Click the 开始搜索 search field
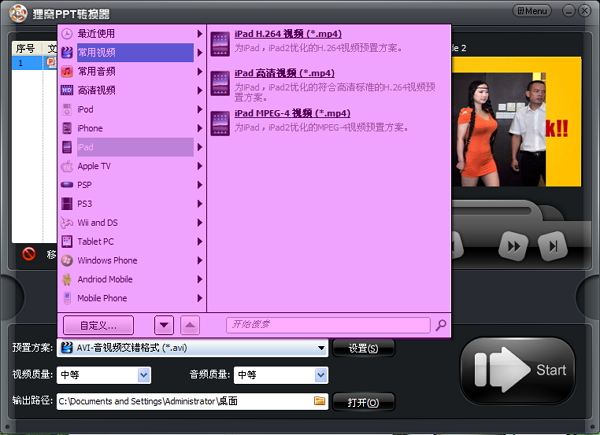Image resolution: width=600 pixels, height=435 pixels. click(328, 325)
